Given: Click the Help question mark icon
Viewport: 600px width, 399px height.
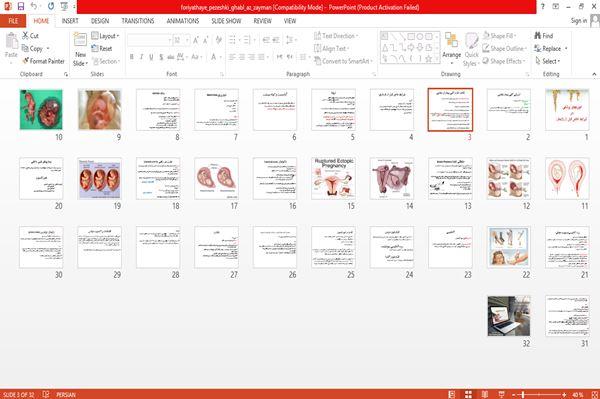Looking at the screenshot, I should 543,7.
